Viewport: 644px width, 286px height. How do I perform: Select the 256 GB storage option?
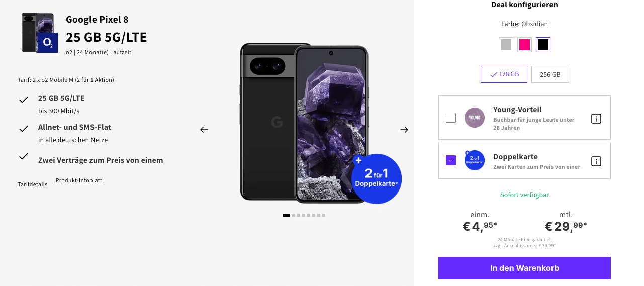pyautogui.click(x=550, y=74)
